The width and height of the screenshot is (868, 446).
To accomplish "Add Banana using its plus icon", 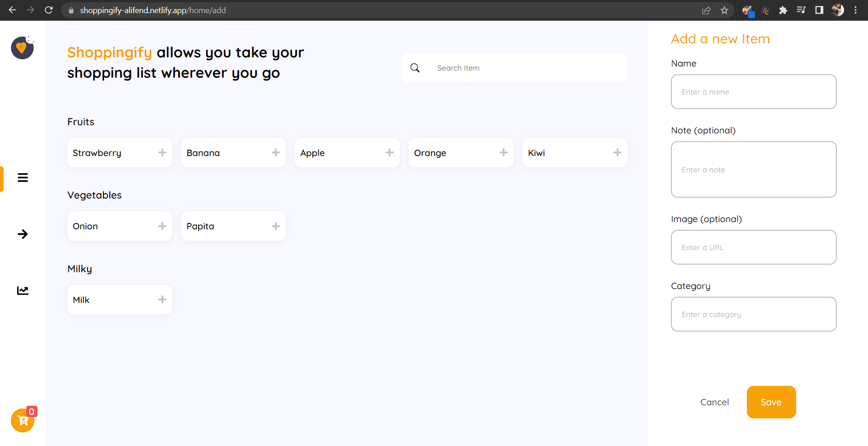I will point(276,153).
